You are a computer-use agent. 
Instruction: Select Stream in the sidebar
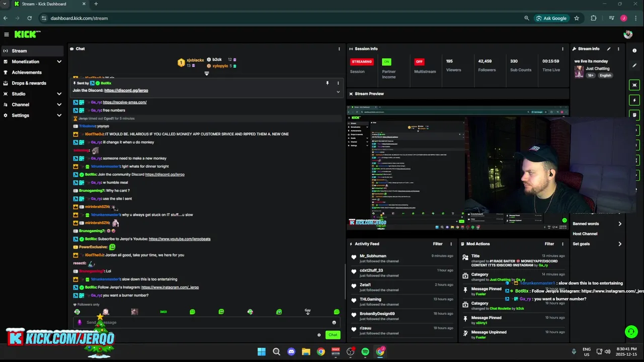[33, 51]
